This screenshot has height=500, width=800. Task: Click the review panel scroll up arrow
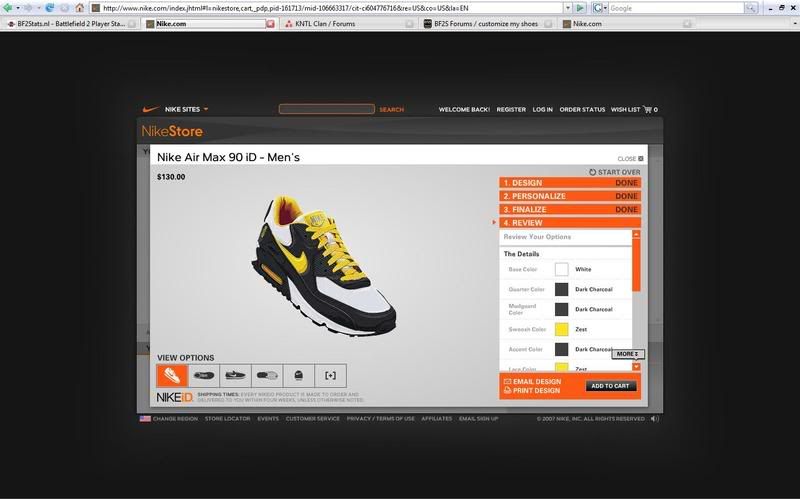(636, 234)
